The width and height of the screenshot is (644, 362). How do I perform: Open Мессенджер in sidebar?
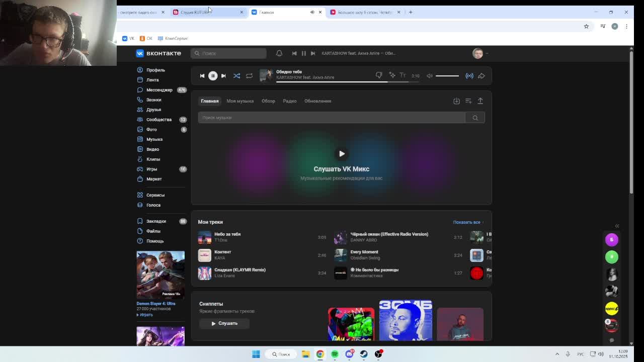(159, 90)
